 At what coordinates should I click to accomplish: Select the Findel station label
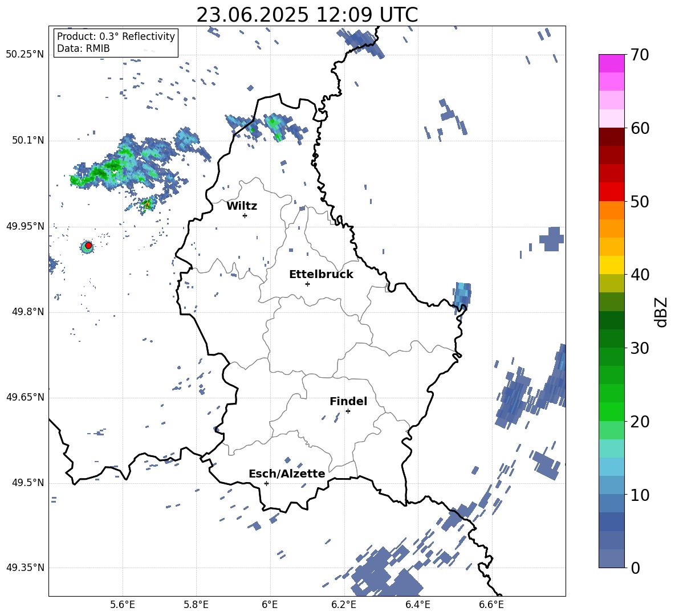click(348, 401)
